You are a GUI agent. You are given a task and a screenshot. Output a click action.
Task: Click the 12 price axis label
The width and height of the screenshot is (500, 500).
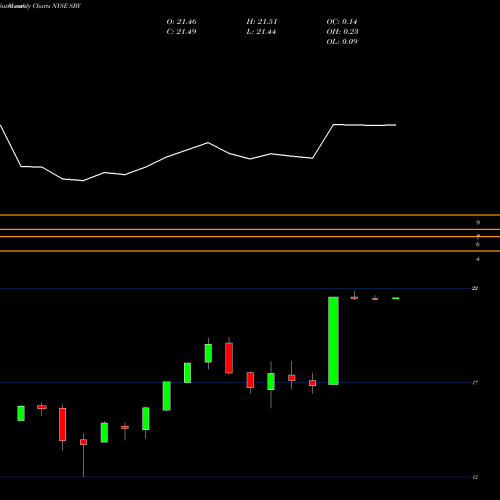pos(475,477)
